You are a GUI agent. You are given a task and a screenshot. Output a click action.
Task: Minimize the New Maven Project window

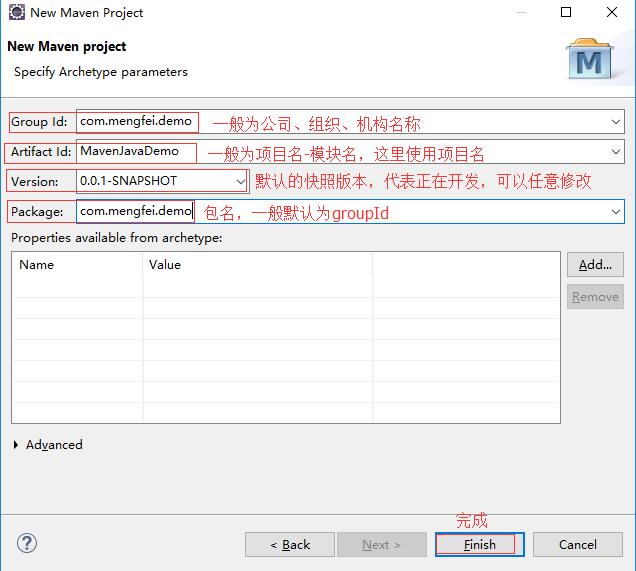(x=521, y=13)
